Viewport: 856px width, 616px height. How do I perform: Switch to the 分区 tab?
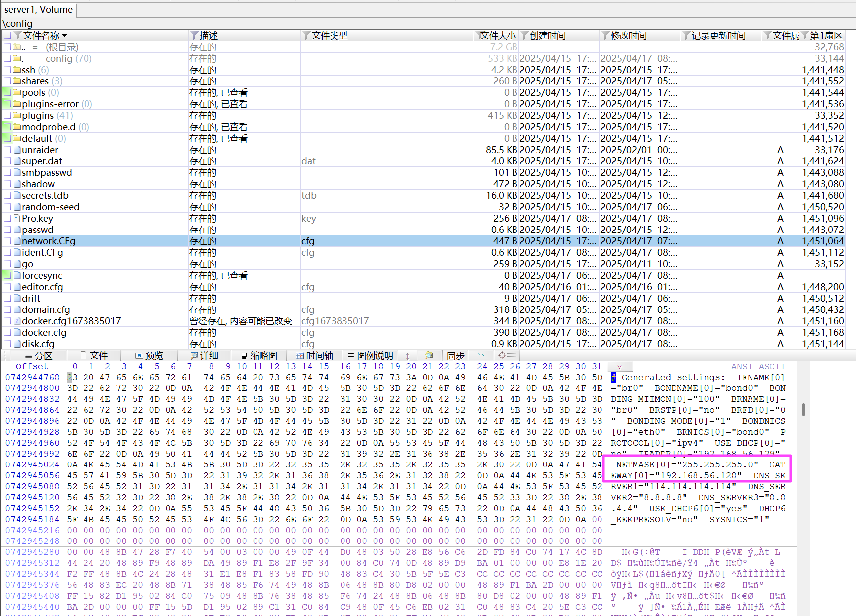coord(39,356)
